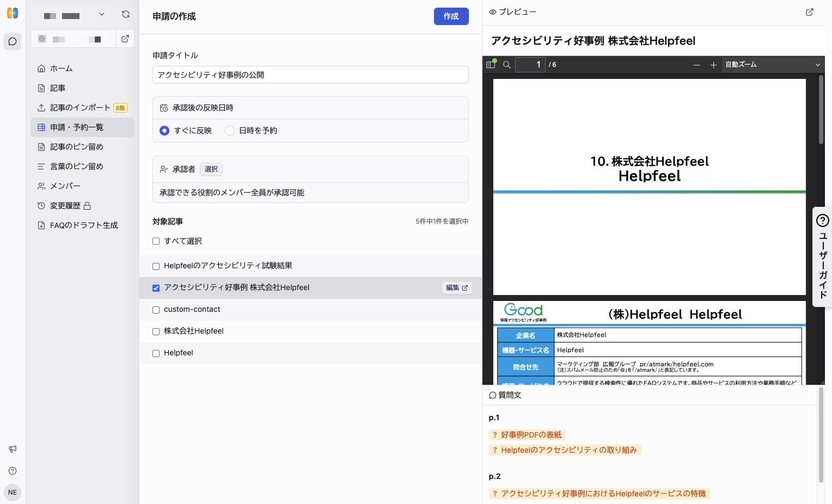Open 記事のピン留め
The height and width of the screenshot is (504, 832).
click(x=82, y=147)
